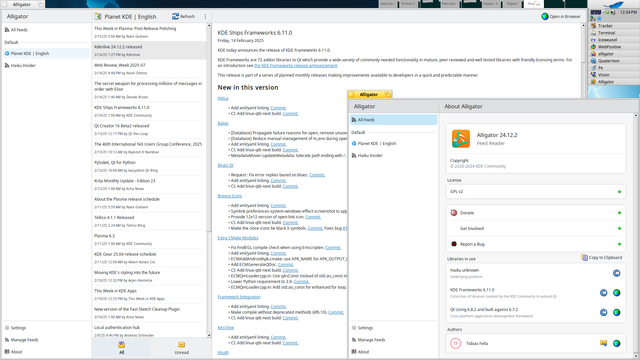Copy library info with Copy to Clipboard
The height and width of the screenshot is (360, 640).
click(602, 258)
